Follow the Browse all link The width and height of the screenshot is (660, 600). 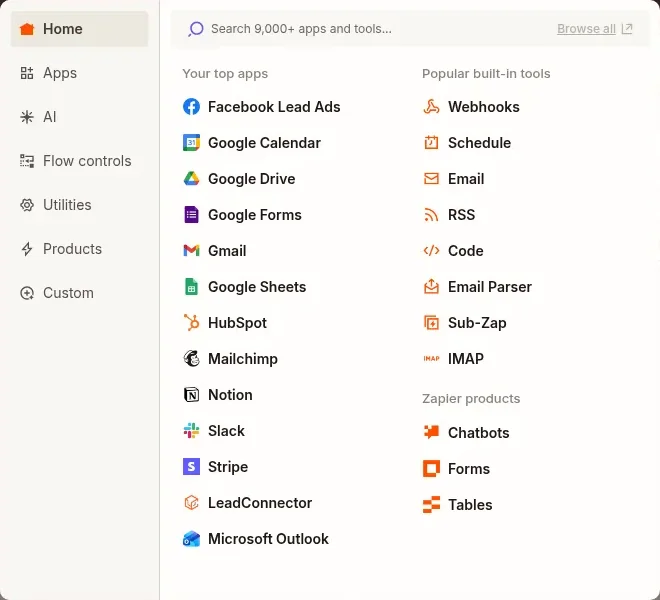tap(586, 29)
